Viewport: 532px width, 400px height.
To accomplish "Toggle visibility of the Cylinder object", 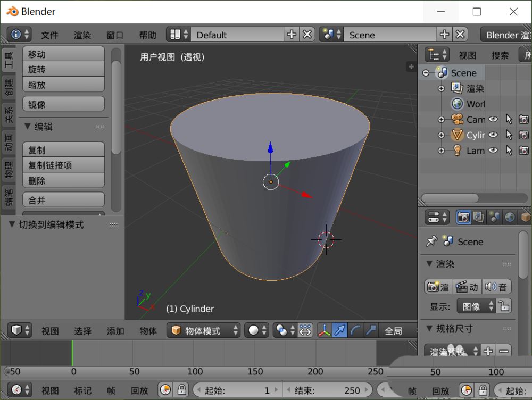I will [x=493, y=135].
